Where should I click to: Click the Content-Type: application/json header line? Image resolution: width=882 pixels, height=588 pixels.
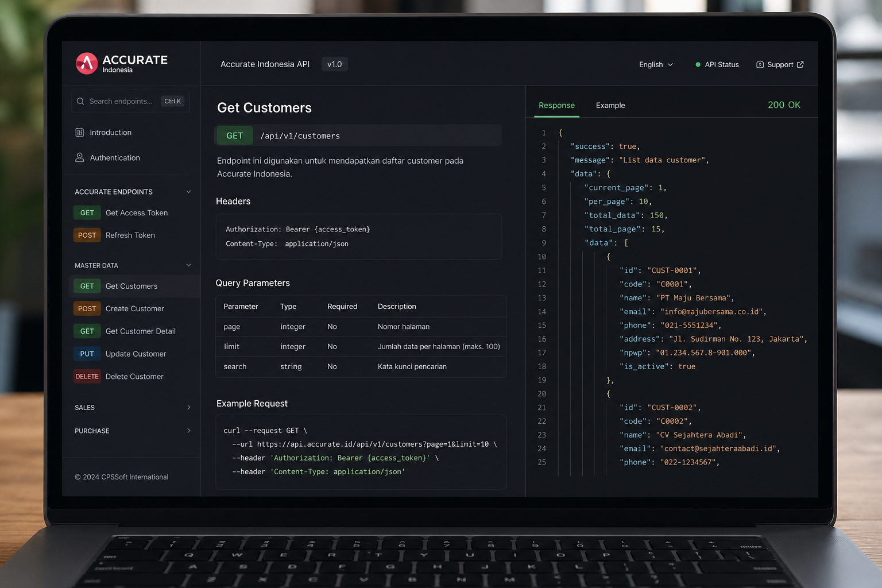coord(287,244)
